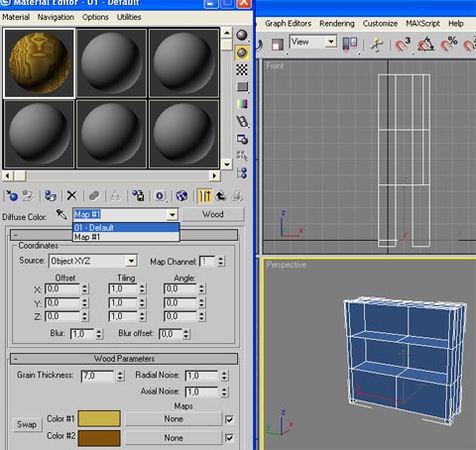Click the Go to Parent icon
Viewport: 476px width, 450px height.
coord(221,196)
